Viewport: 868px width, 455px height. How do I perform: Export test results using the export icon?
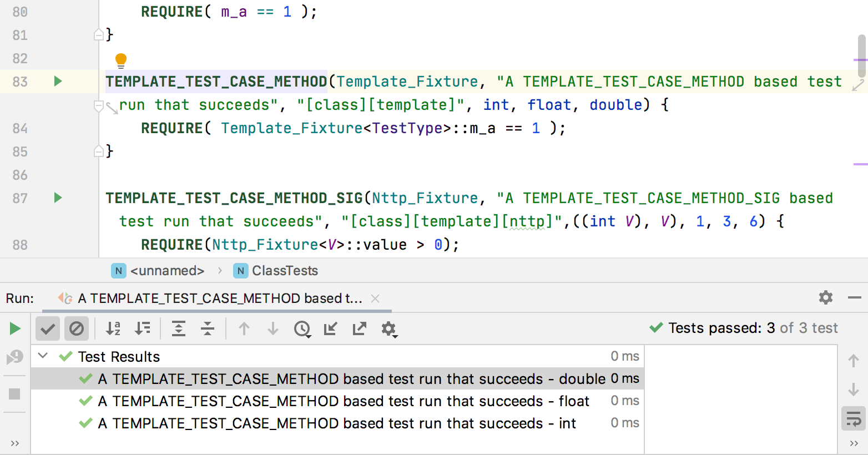pyautogui.click(x=360, y=328)
